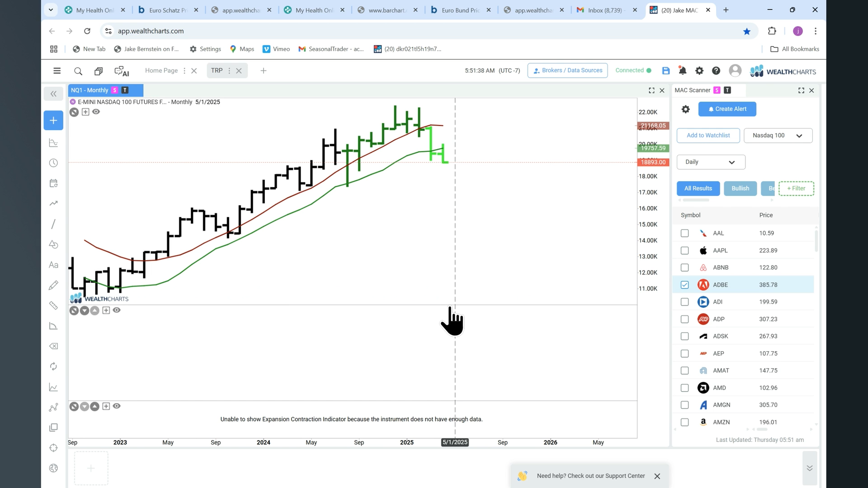Open All Bookmarks folder

coord(794,49)
